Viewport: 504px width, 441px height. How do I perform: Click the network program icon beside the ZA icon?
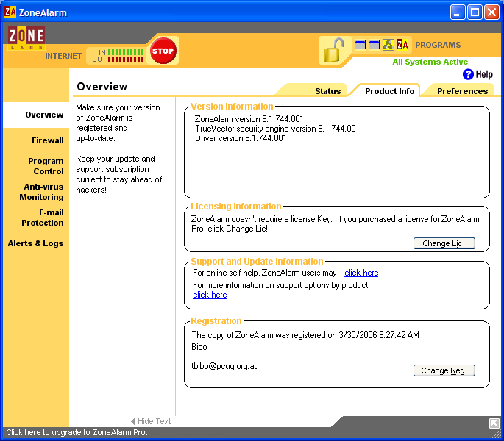[388, 45]
